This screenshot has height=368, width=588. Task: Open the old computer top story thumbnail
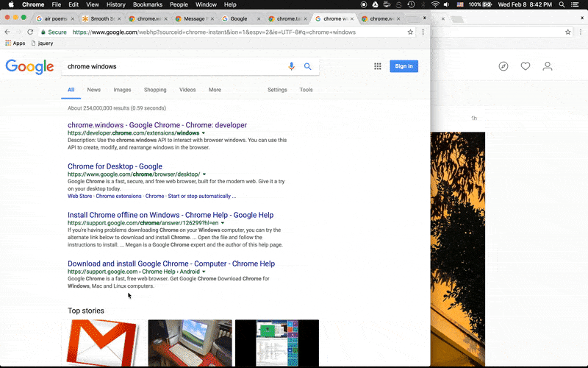[x=190, y=343]
